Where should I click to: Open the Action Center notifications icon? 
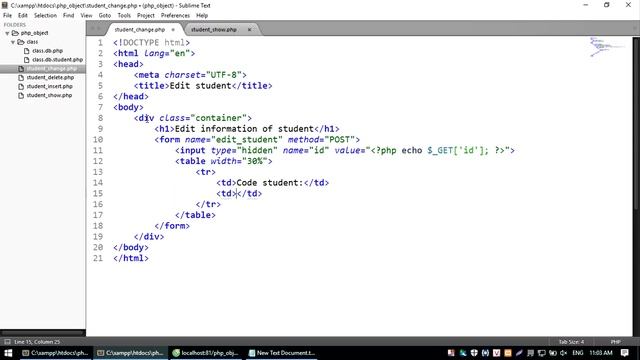coord(624,353)
